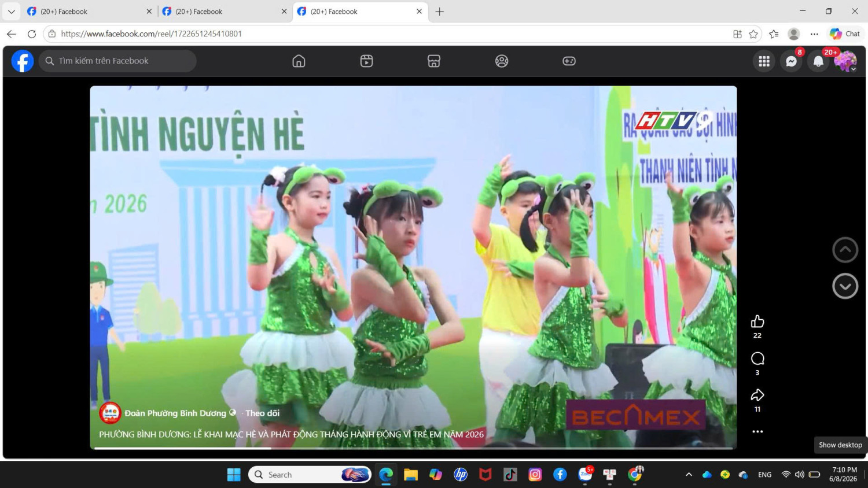
Task: Open the Windows Start menu
Action: click(x=234, y=475)
